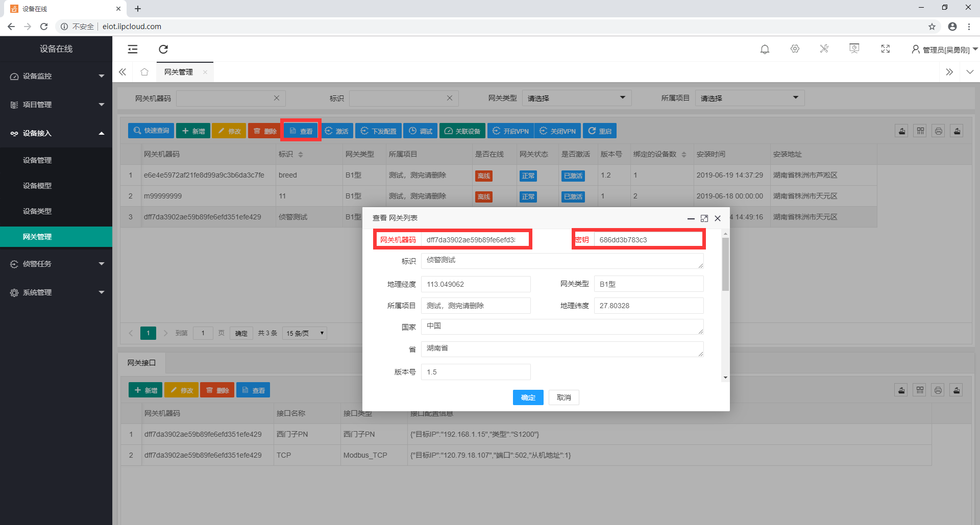Print the gateway table with the printer icon
Screen dimensions: 980x525
point(939,131)
